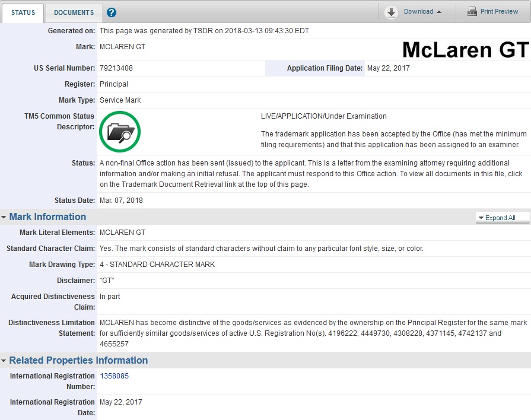531x420 pixels.
Task: Click the McLaren GT mark display
Action: [465, 50]
